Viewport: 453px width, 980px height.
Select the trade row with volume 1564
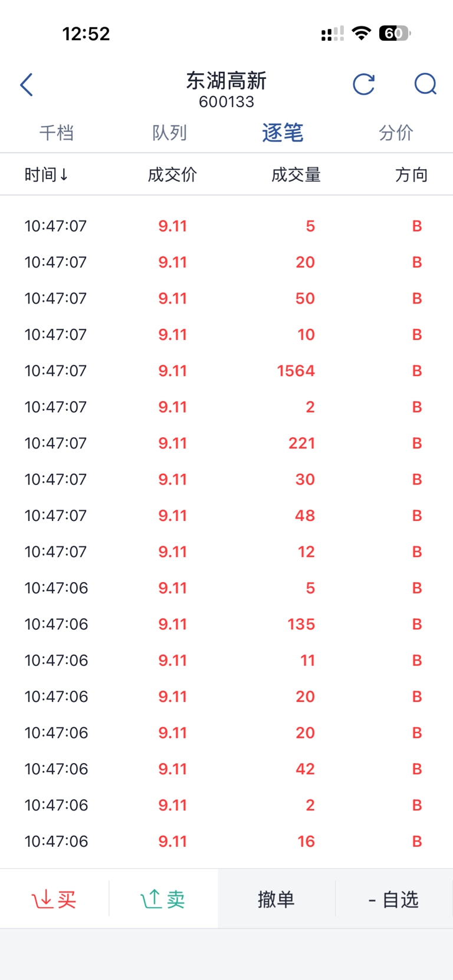coord(226,371)
